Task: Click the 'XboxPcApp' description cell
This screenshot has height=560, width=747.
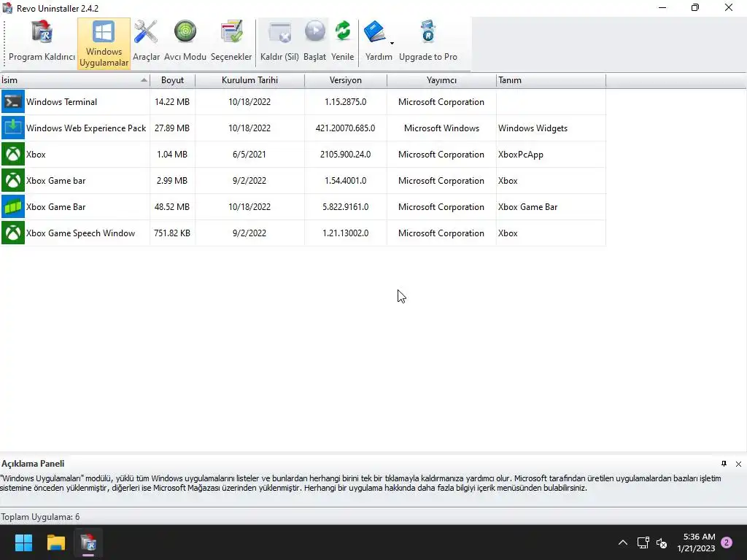Action: pyautogui.click(x=551, y=155)
